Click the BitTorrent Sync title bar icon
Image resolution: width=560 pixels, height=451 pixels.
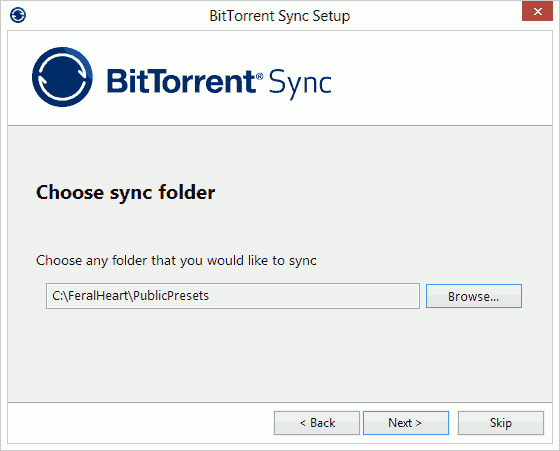pyautogui.click(x=18, y=15)
